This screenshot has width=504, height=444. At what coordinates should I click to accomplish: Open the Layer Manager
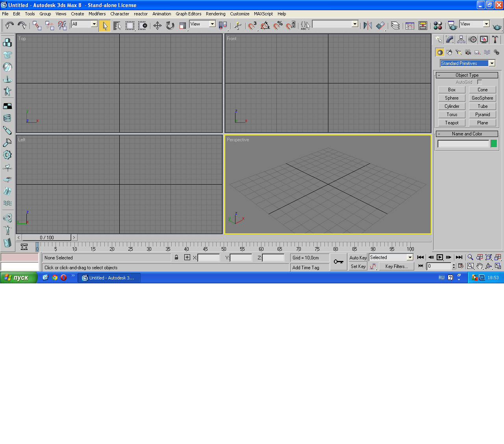pyautogui.click(x=395, y=26)
